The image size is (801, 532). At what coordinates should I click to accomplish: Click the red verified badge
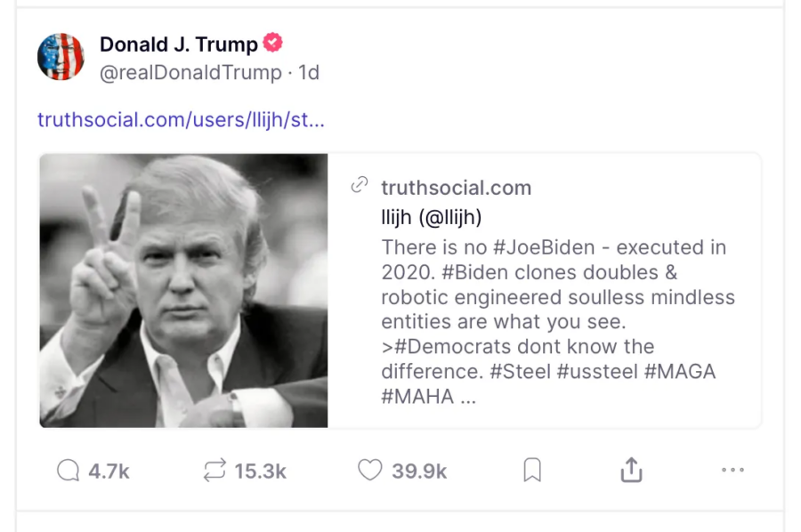pos(272,43)
